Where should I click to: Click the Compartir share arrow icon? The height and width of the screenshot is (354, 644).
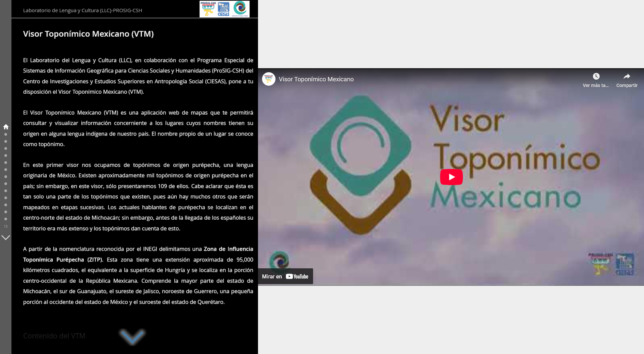tap(627, 76)
